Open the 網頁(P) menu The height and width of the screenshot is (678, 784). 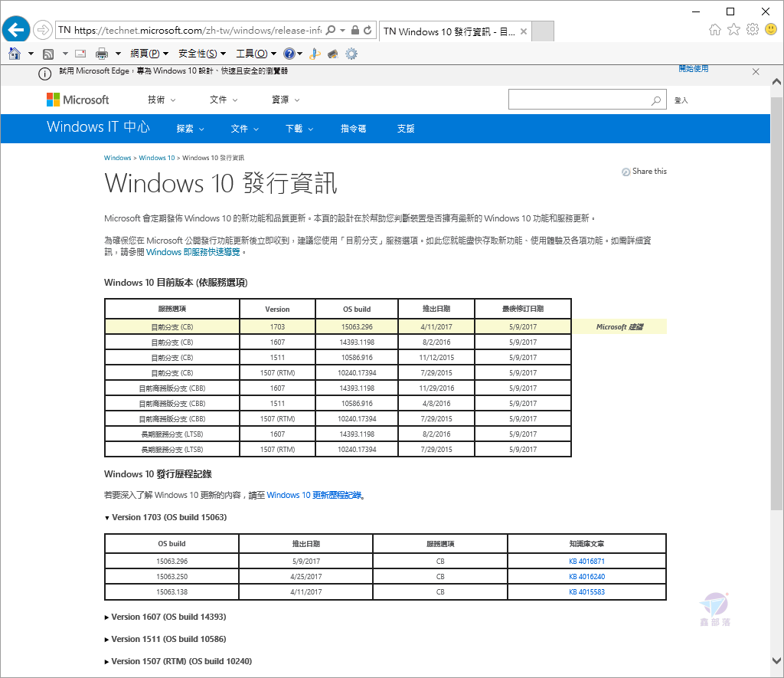point(149,54)
